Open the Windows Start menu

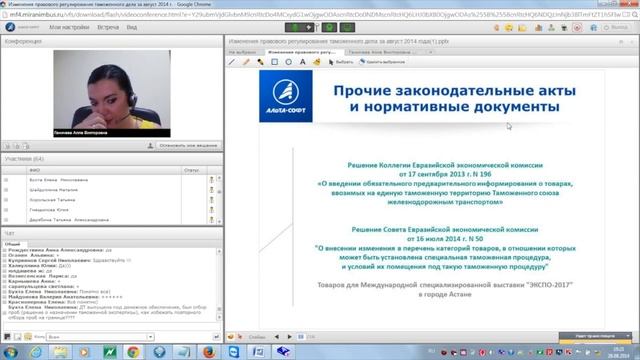pos(10,352)
